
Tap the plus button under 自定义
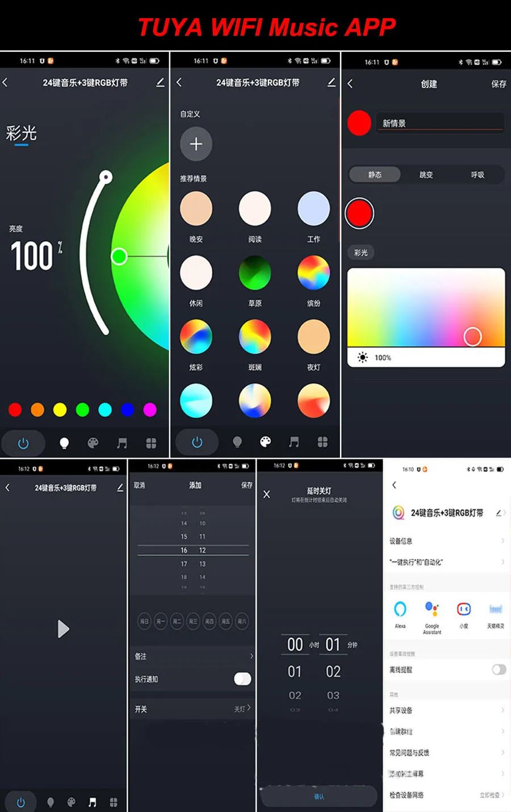[x=196, y=144]
